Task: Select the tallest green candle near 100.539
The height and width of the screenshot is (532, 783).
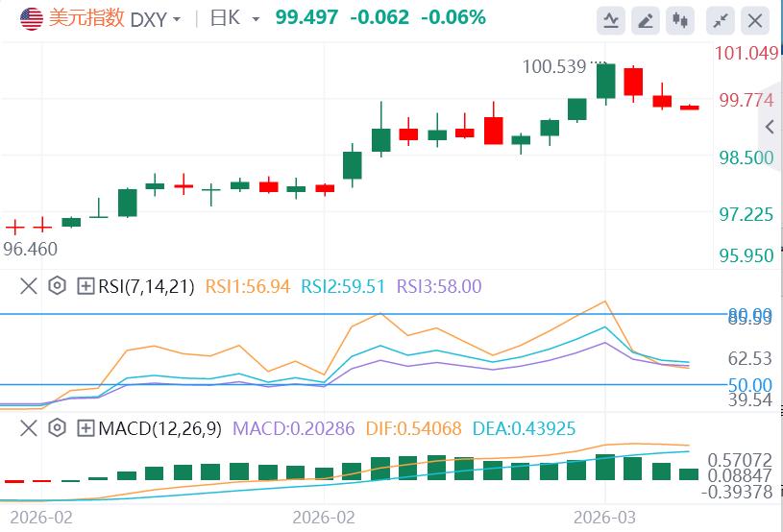Action: tap(605, 81)
